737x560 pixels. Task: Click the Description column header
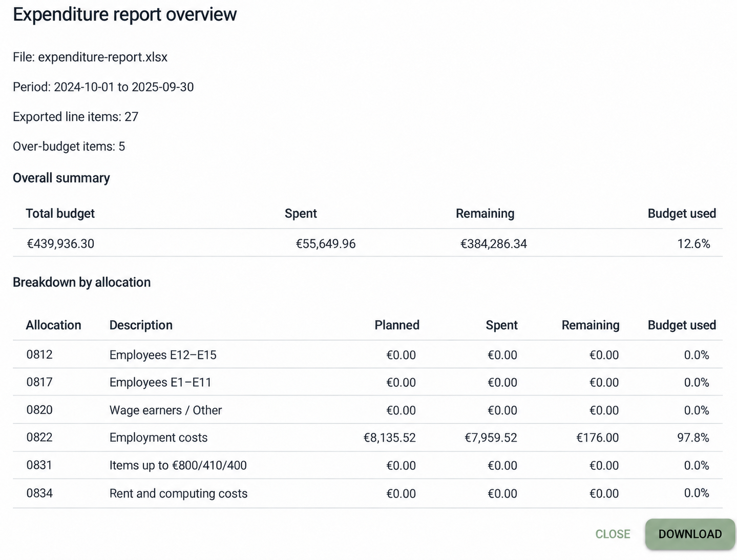(141, 325)
